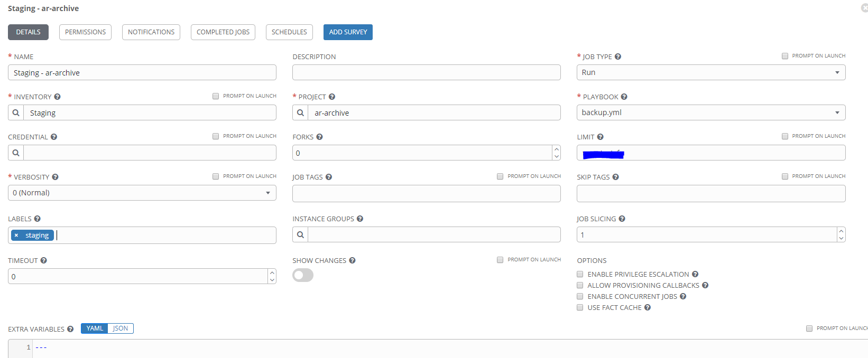Select YAML format for extra variables

[x=95, y=328]
